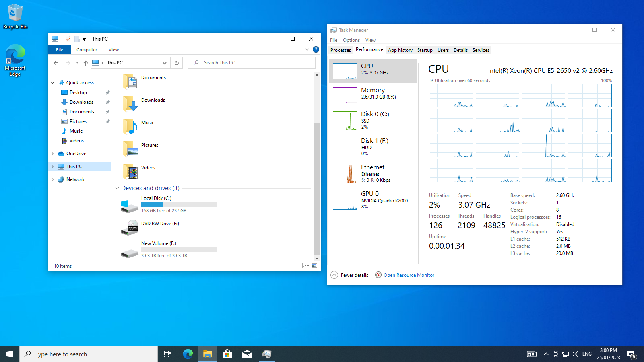Click the Task View taskbar icon
The height and width of the screenshot is (362, 644).
point(167,354)
